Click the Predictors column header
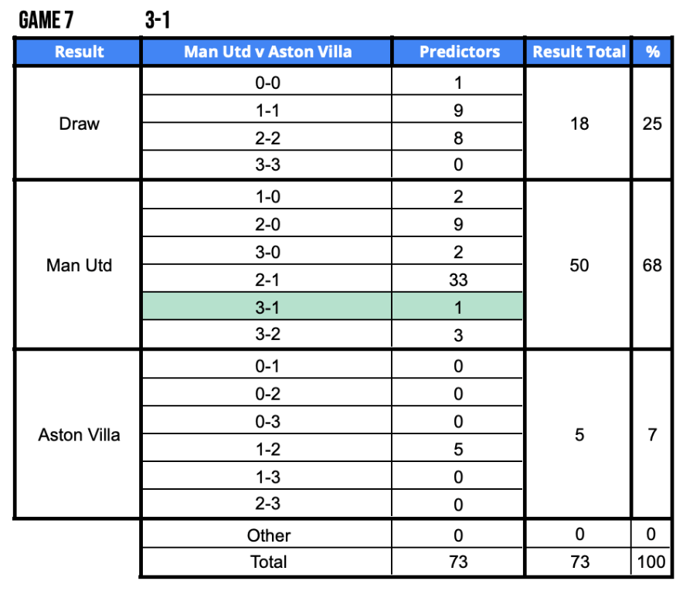This screenshot has height=598, width=700. tap(459, 53)
